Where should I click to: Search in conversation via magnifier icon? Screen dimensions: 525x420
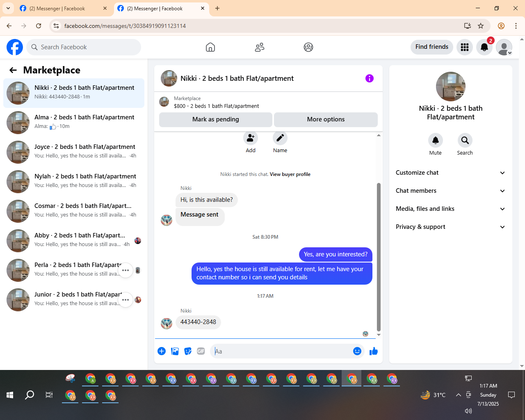(x=465, y=140)
